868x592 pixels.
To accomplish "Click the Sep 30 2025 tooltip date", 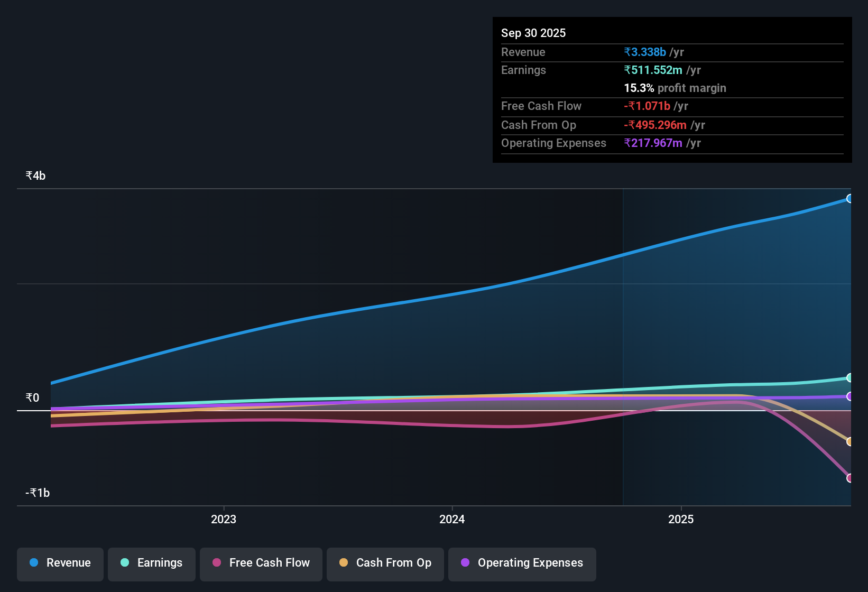I will coord(533,33).
